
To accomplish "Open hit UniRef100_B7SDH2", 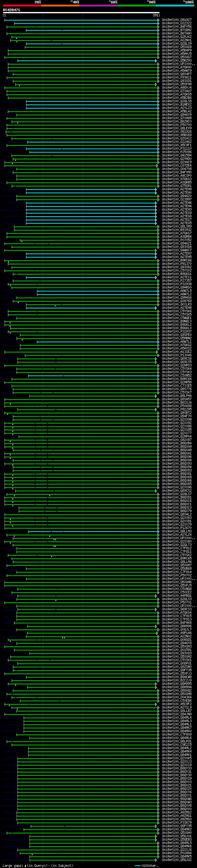I will click(177, 30).
